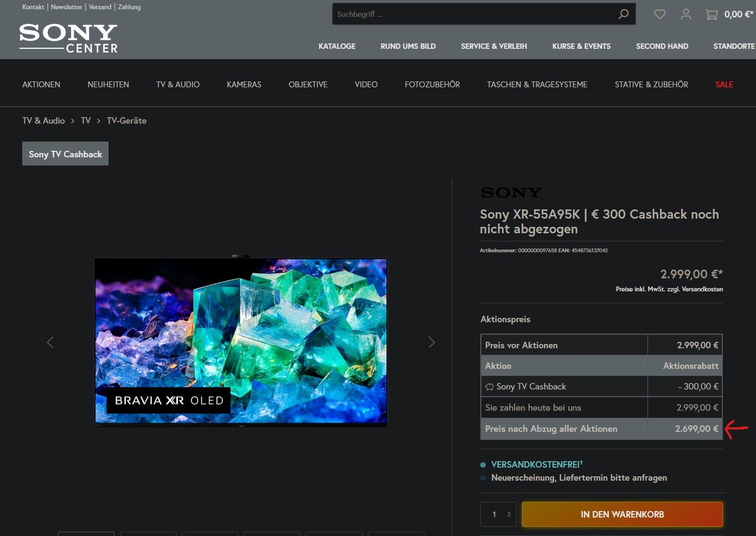The image size is (756, 536).
Task: Select the Fotozubehör category
Action: (x=432, y=85)
